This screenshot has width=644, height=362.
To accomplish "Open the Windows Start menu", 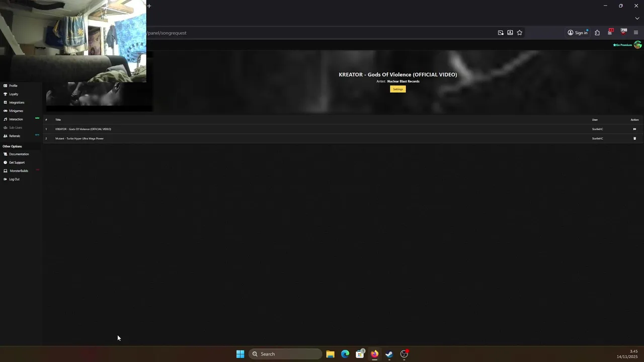I will [x=240, y=354].
